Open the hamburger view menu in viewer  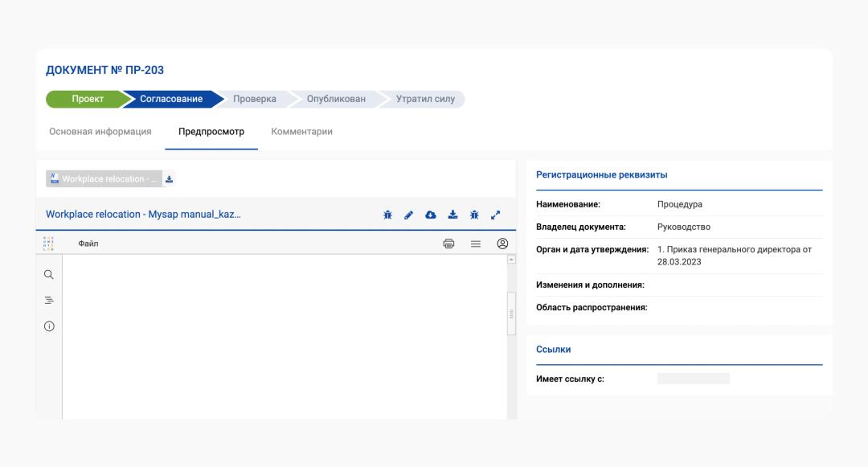476,244
